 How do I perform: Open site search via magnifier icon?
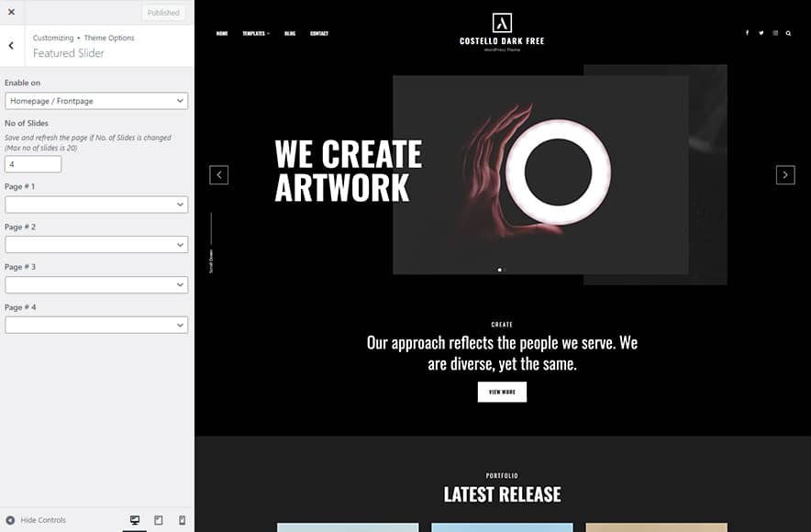coord(788,33)
